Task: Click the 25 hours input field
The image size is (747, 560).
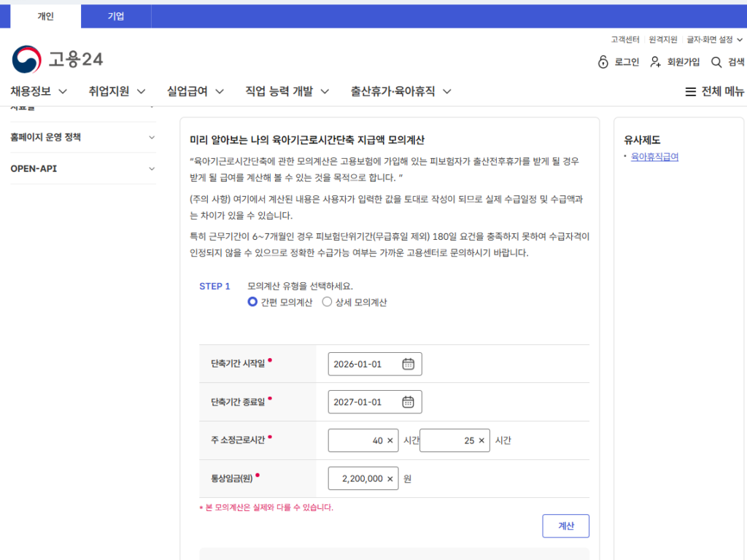Action: pyautogui.click(x=446, y=440)
